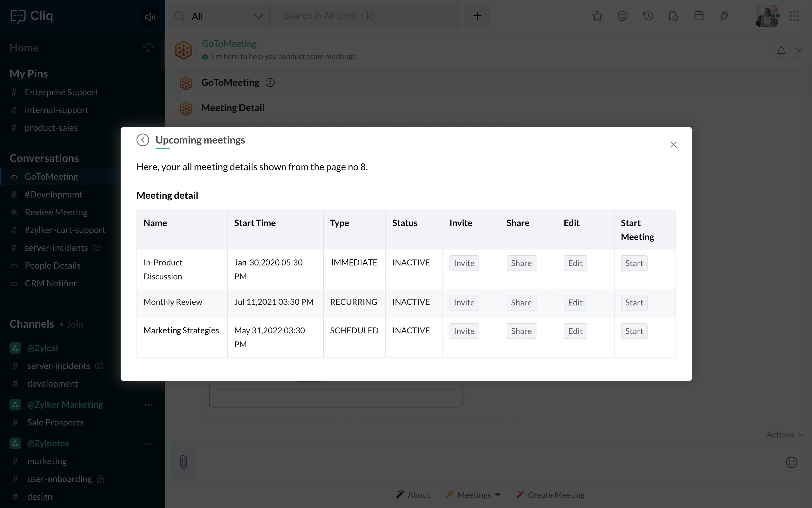Open pinned product-sales channel
This screenshot has width=812, height=508.
point(51,128)
